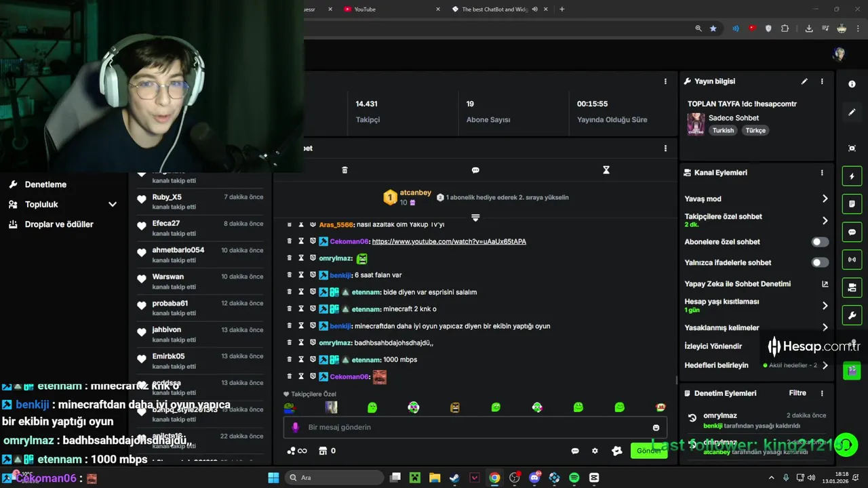Open Droplar ve ödüller in left sidebar
This screenshot has height=488, width=868.
59,224
